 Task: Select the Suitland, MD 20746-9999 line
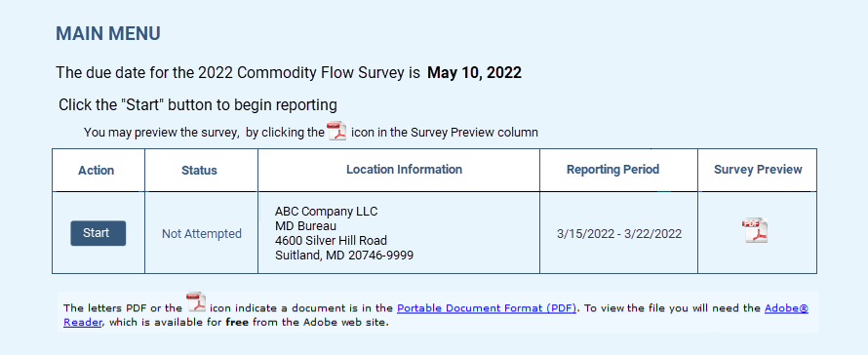pos(343,256)
